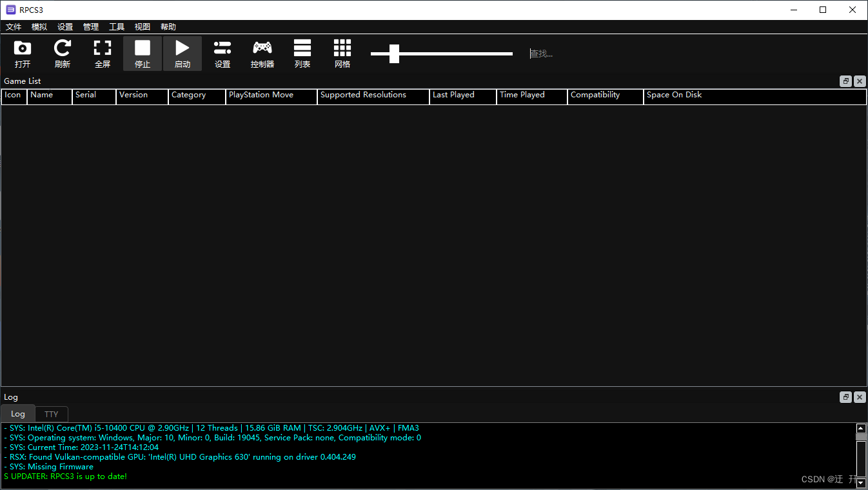Minimize the RPCS3 window
868x490 pixels.
pos(793,10)
